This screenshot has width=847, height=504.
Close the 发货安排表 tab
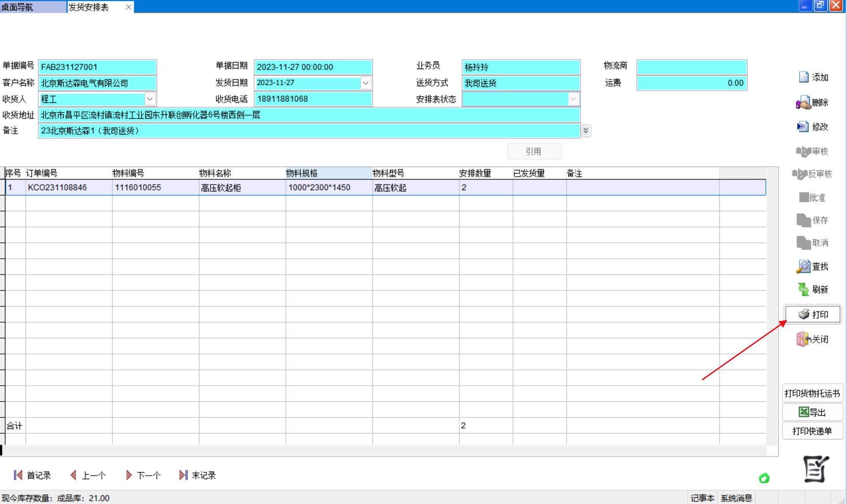coord(128,7)
